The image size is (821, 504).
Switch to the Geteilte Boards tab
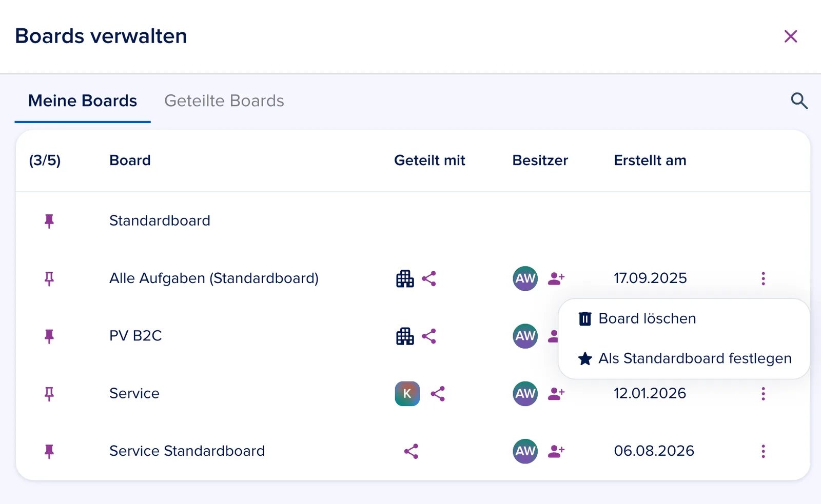coord(224,100)
